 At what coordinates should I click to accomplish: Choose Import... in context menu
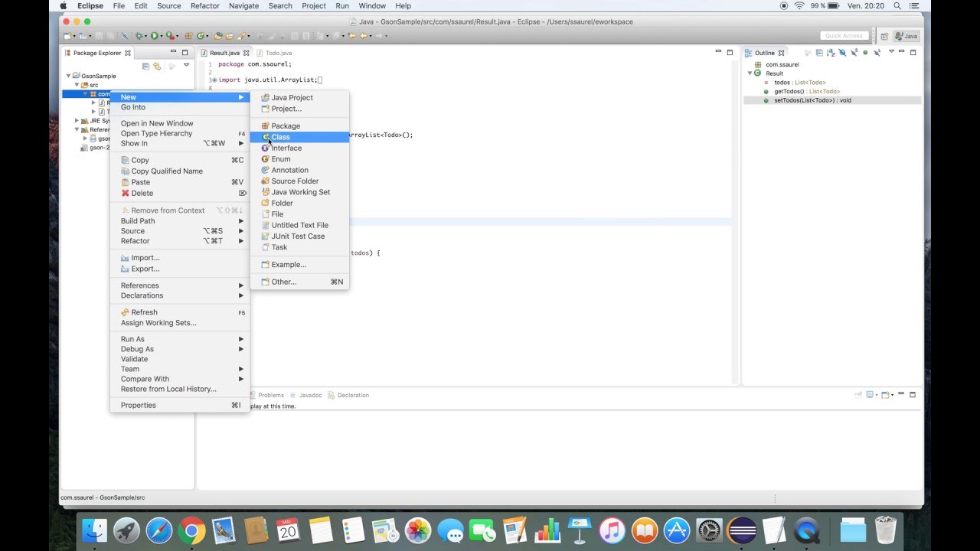[180, 258]
